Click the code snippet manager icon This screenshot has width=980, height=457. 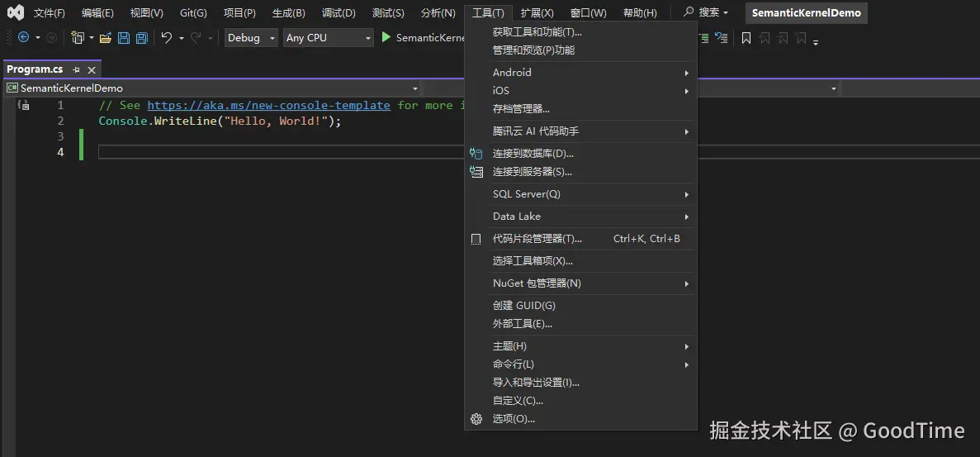476,239
